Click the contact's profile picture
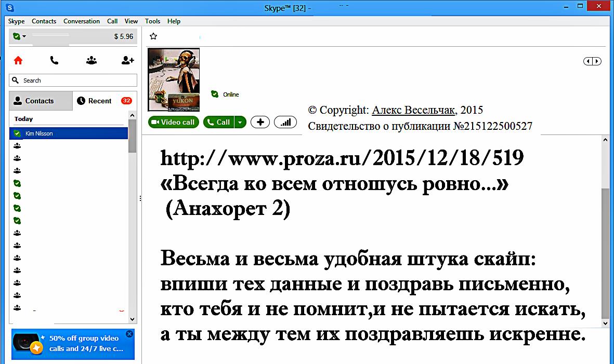Image resolution: width=614 pixels, height=364 pixels. click(174, 80)
